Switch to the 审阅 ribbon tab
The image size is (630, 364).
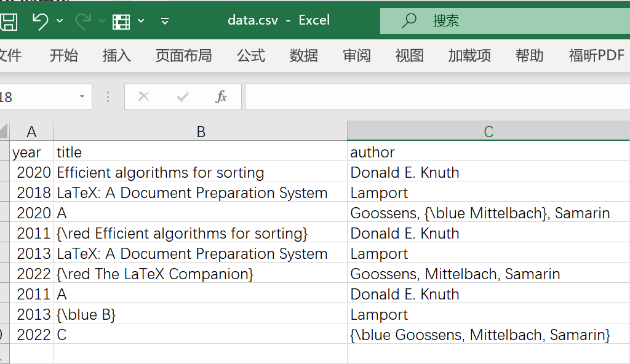pyautogui.click(x=357, y=55)
